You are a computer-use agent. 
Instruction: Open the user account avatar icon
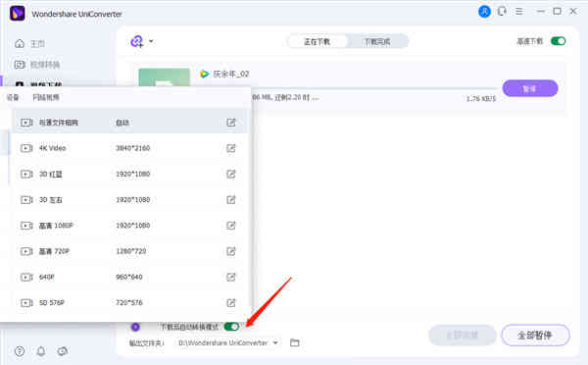484,12
